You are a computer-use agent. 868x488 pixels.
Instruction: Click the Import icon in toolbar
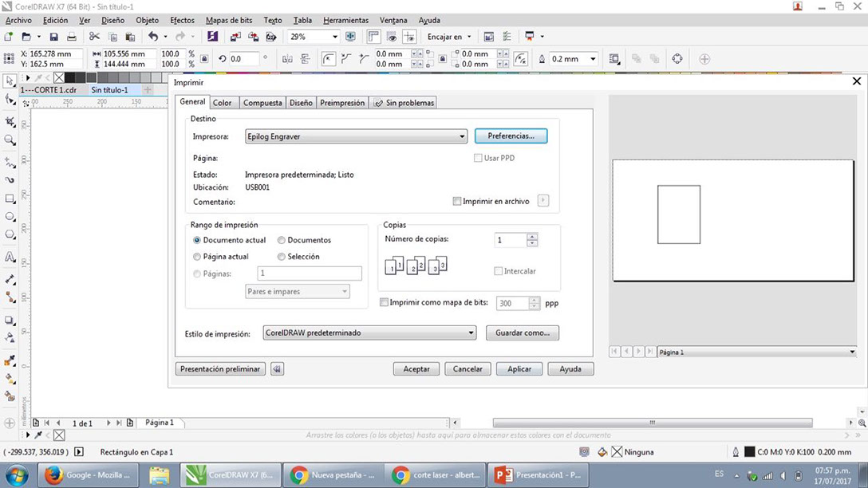235,37
